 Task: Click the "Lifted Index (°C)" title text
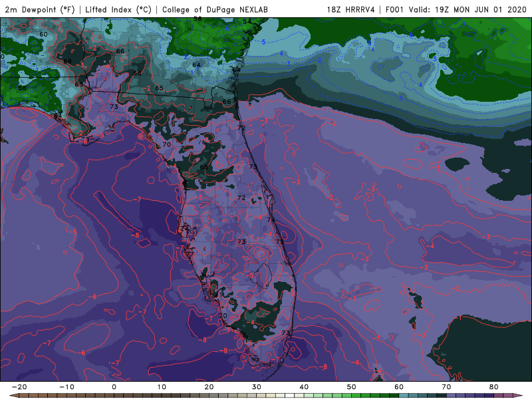tap(118, 9)
